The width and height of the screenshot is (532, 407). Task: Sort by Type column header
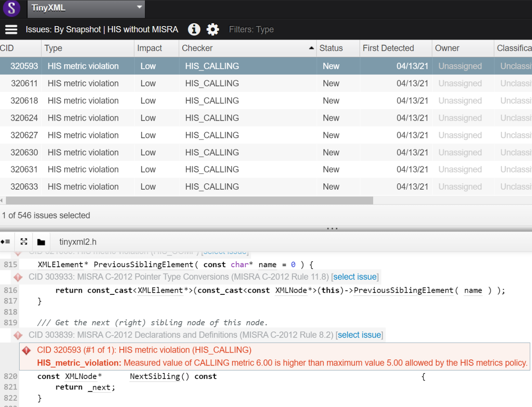point(87,48)
